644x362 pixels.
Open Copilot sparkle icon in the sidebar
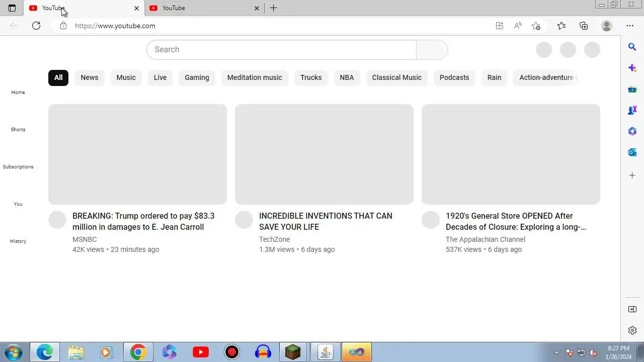pos(632,68)
